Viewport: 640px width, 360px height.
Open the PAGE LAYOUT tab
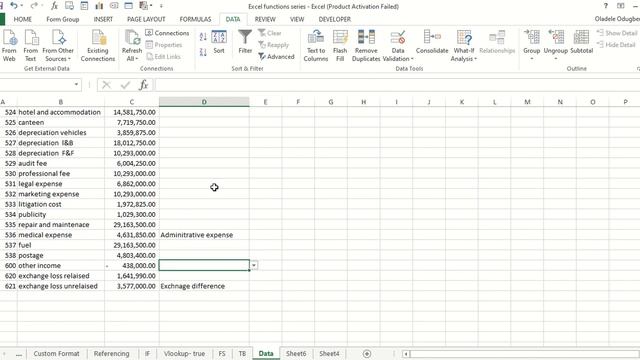coord(146,19)
